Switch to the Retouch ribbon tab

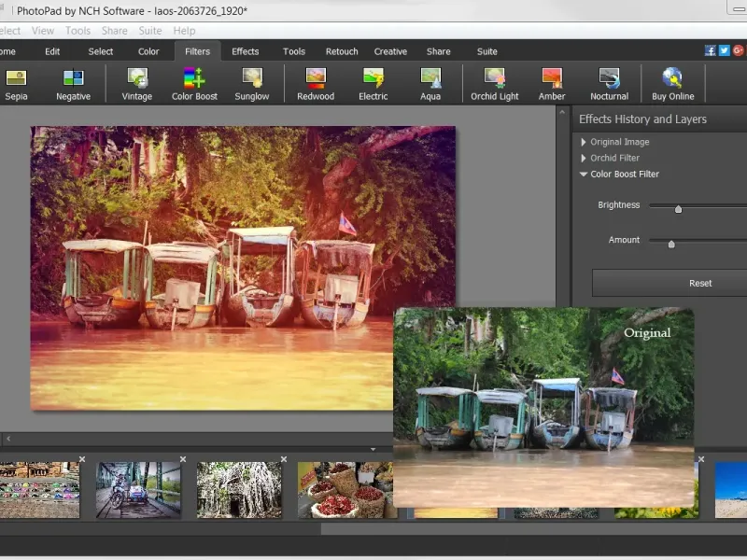coord(342,51)
